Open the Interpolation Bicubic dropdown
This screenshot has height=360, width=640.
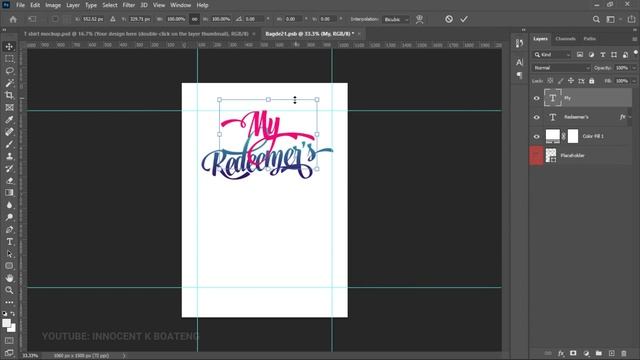pos(396,19)
